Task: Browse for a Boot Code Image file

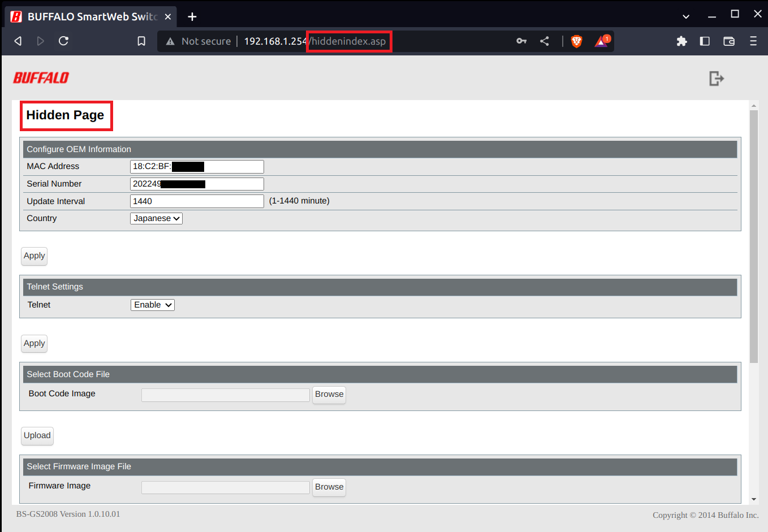Action: pyautogui.click(x=329, y=394)
